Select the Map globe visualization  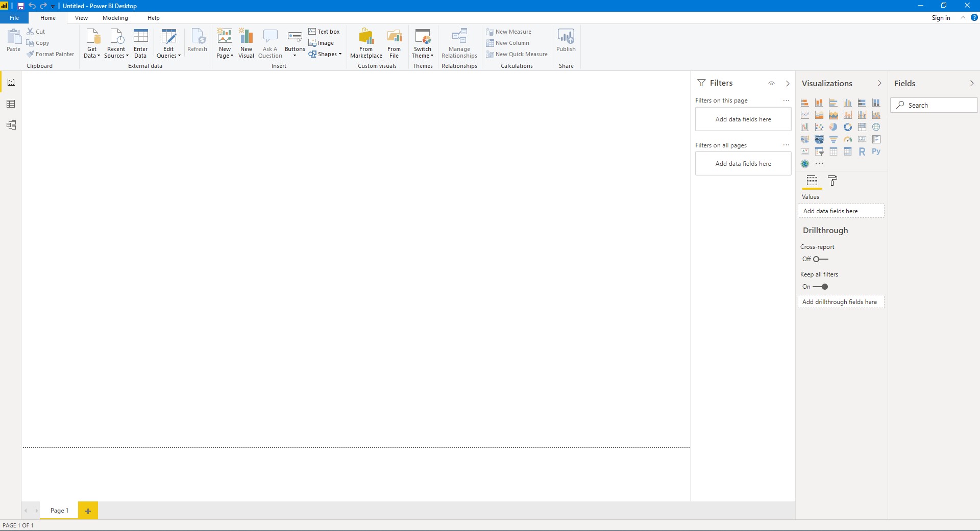tap(876, 127)
